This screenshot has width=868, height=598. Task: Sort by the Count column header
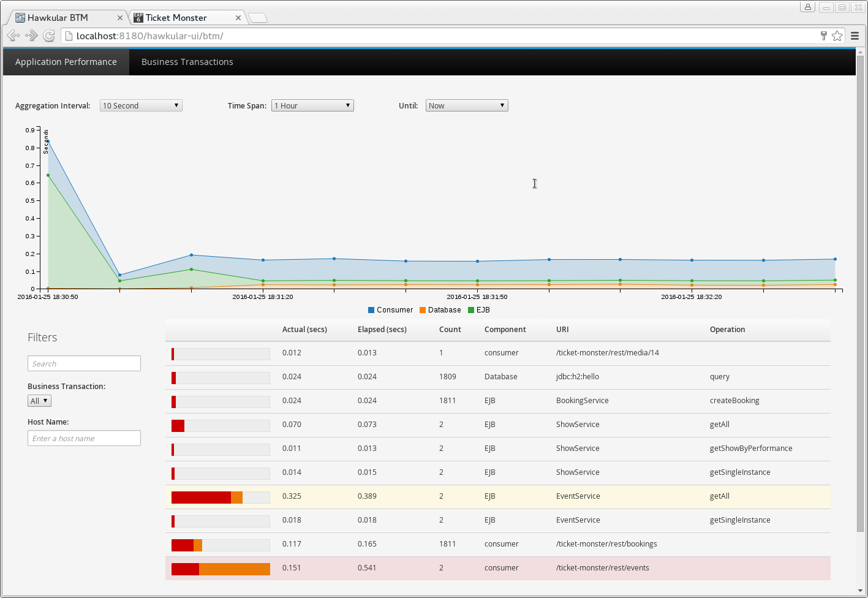[x=450, y=330]
